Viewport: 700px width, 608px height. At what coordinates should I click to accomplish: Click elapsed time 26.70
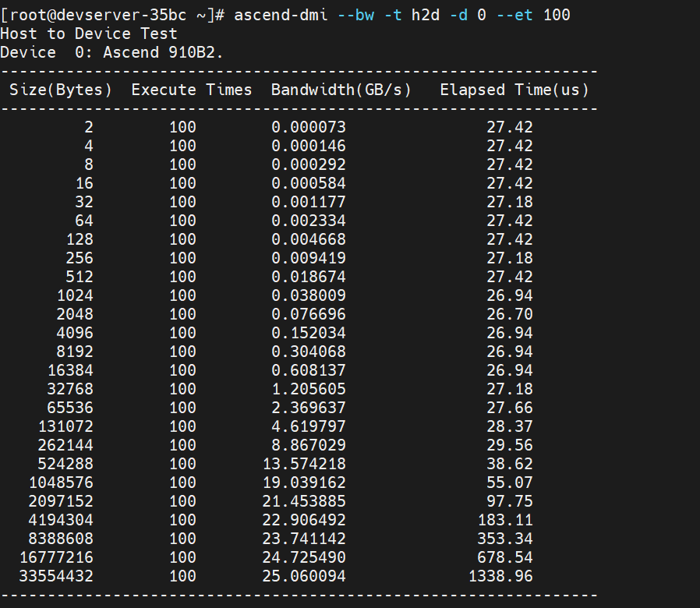(x=510, y=315)
